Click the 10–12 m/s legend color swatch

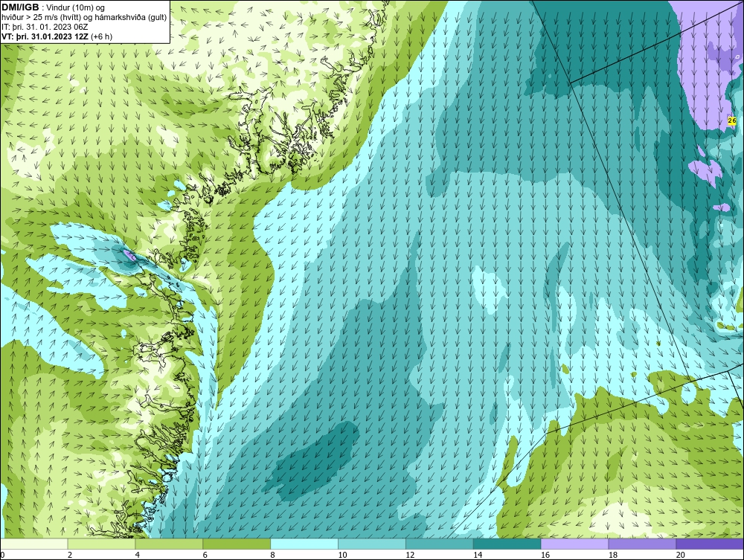pyautogui.click(x=372, y=544)
